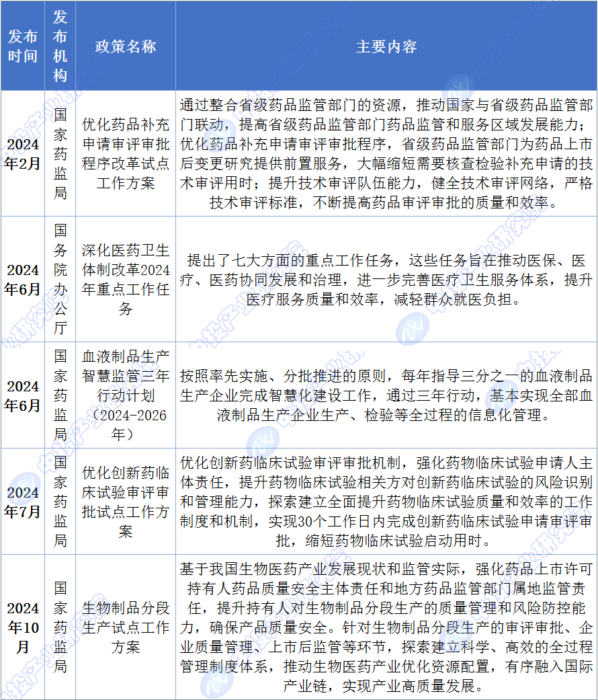The width and height of the screenshot is (598, 700).
Task: Select 2024年6月 date beside 国务院办公厅
Action: (22, 280)
